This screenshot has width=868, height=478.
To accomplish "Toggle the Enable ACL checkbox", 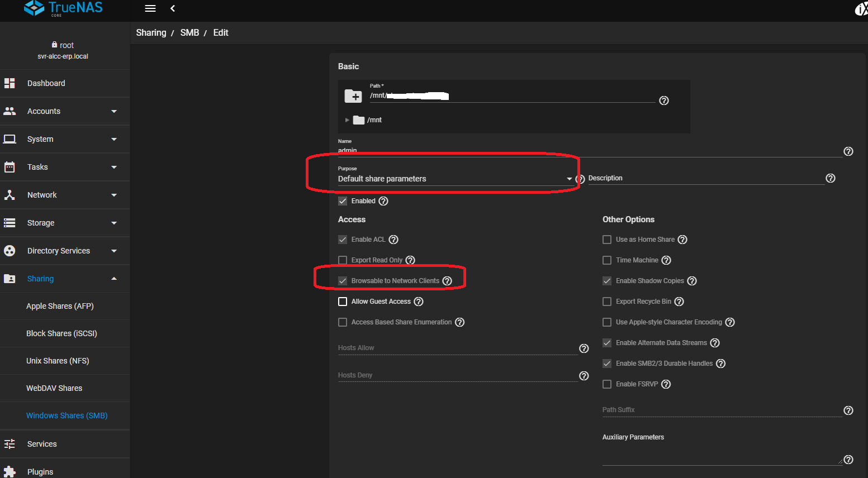I will (x=343, y=240).
